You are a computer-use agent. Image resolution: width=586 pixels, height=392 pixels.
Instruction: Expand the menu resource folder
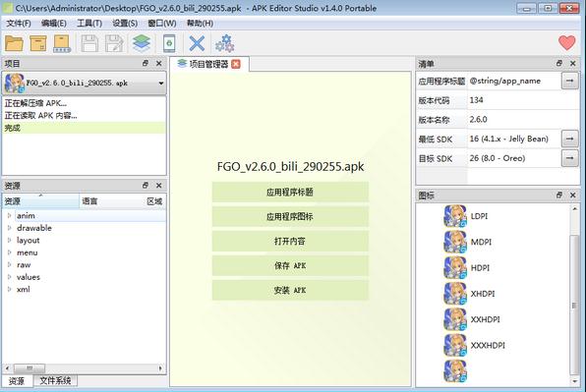tap(10, 252)
